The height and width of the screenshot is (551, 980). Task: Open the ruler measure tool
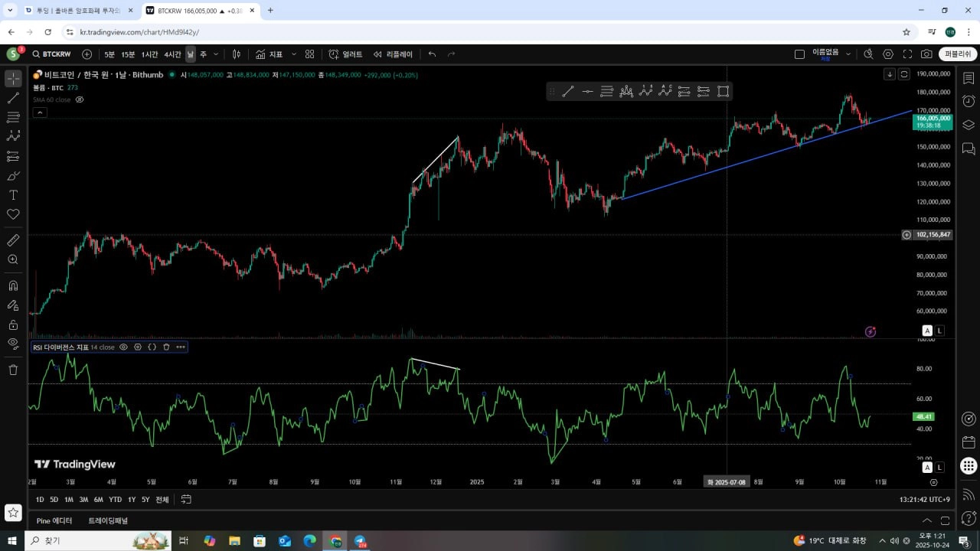point(13,240)
